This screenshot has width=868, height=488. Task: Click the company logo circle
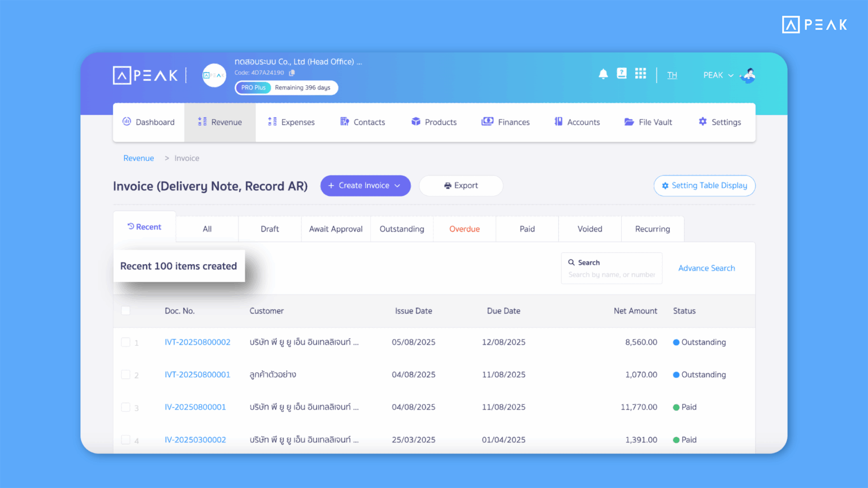click(214, 75)
